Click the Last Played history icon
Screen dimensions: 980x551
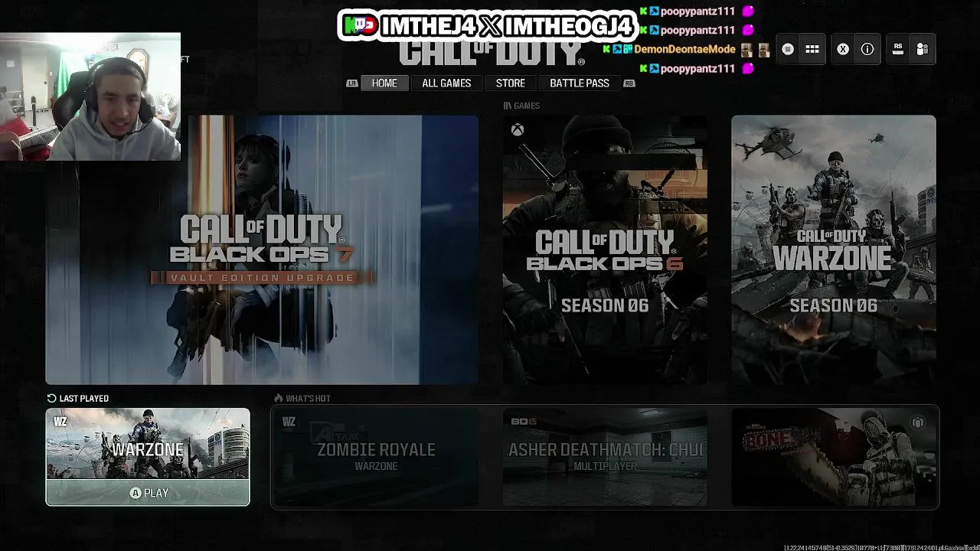(x=52, y=398)
